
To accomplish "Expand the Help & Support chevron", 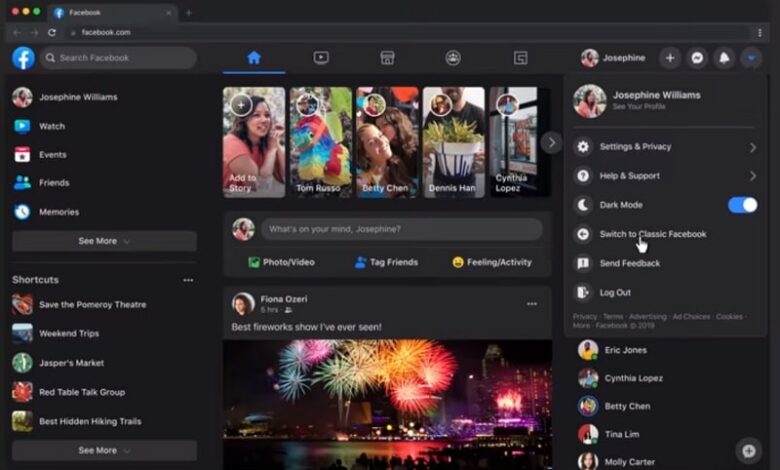I will tap(753, 176).
